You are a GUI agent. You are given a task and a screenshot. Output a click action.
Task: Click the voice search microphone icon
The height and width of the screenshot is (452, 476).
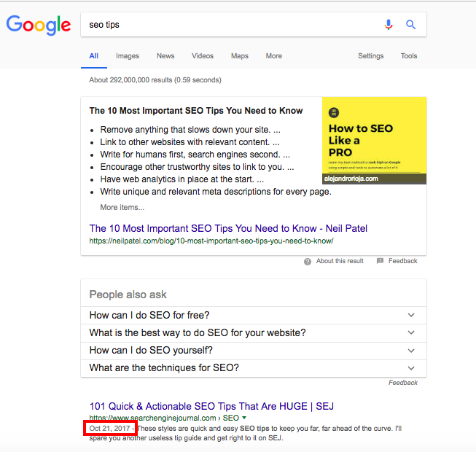[389, 25]
